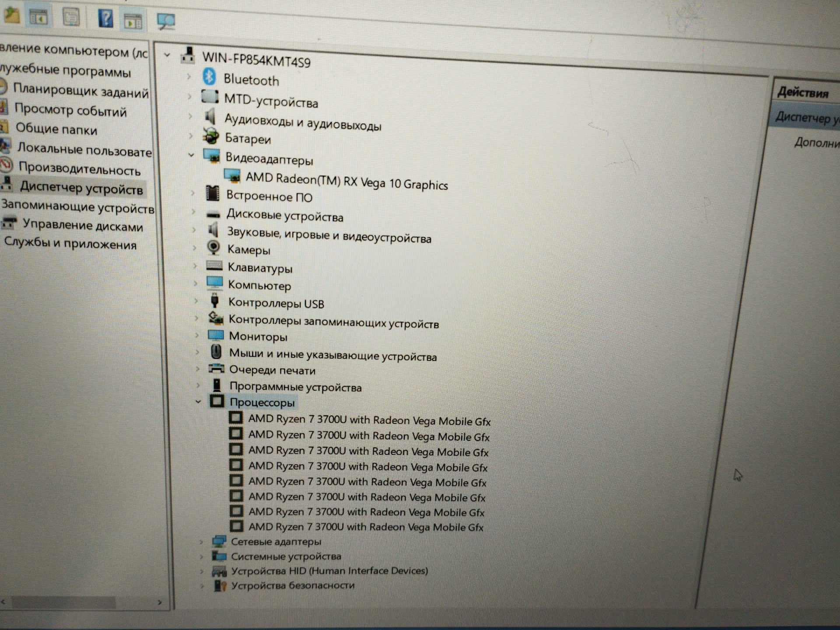
Task: Select the Мониторы category label
Action: click(258, 336)
